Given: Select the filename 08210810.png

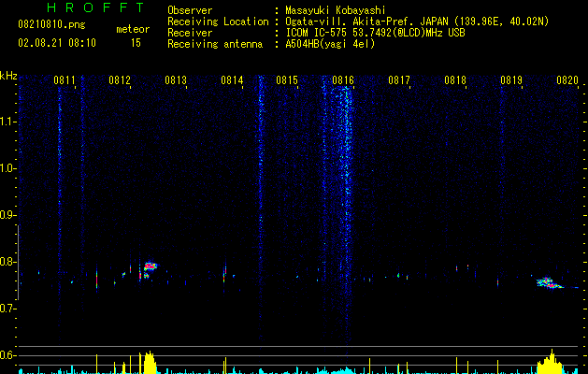Looking at the screenshot, I should [x=51, y=24].
